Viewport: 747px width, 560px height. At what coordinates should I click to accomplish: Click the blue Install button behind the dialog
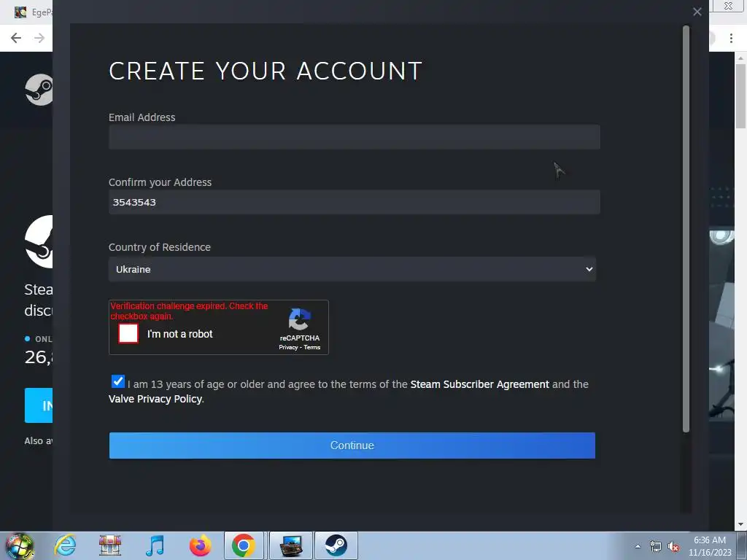pos(39,405)
